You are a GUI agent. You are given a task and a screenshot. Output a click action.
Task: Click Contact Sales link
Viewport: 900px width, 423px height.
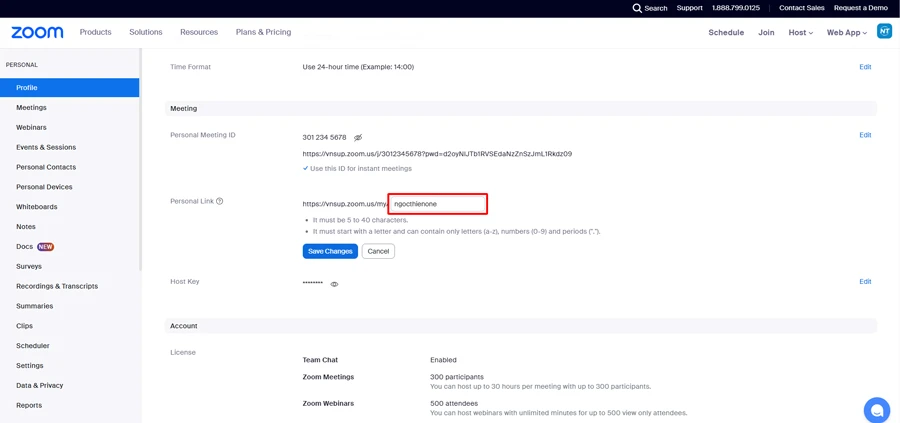(802, 8)
